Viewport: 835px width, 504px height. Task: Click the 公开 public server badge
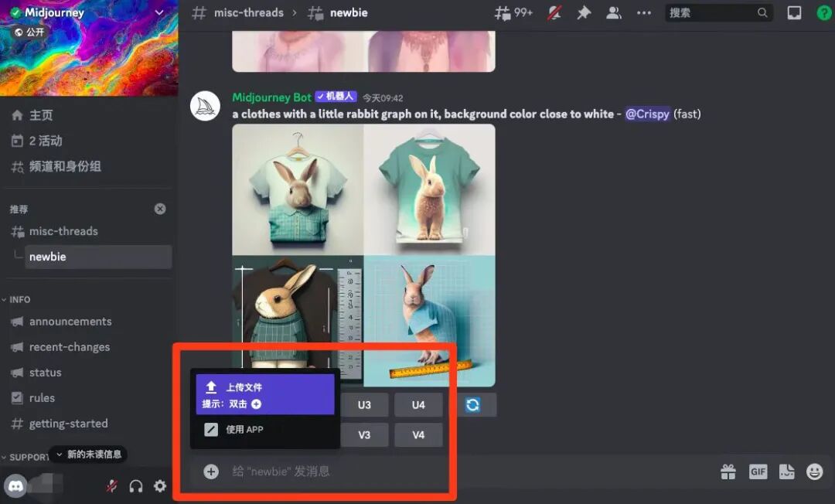30,32
